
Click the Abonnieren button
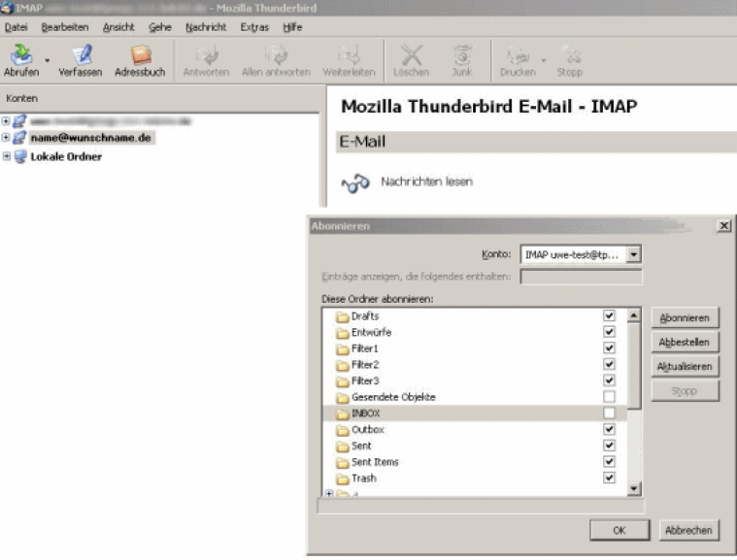[x=685, y=318]
